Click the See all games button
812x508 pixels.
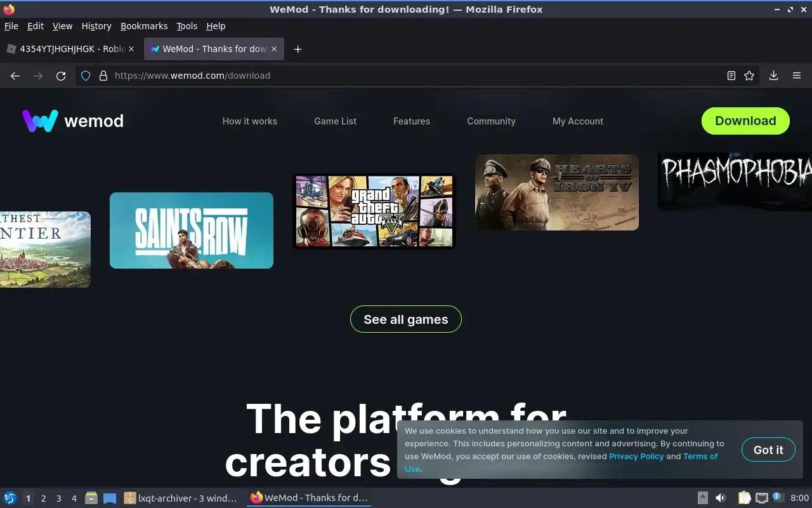coord(406,319)
